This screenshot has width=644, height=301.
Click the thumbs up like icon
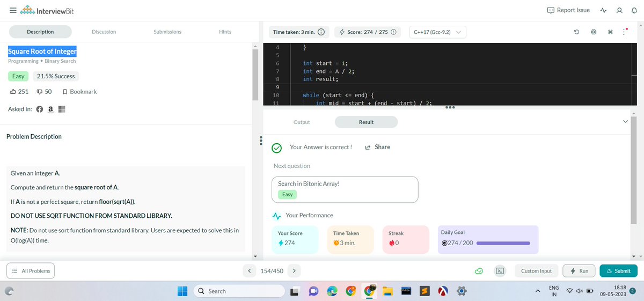[12, 92]
